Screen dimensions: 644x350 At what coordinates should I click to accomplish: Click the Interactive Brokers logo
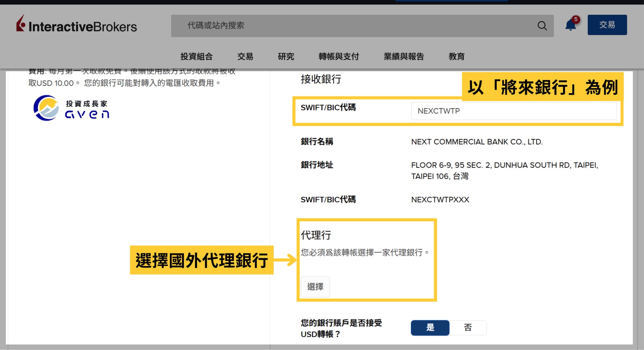click(76, 25)
